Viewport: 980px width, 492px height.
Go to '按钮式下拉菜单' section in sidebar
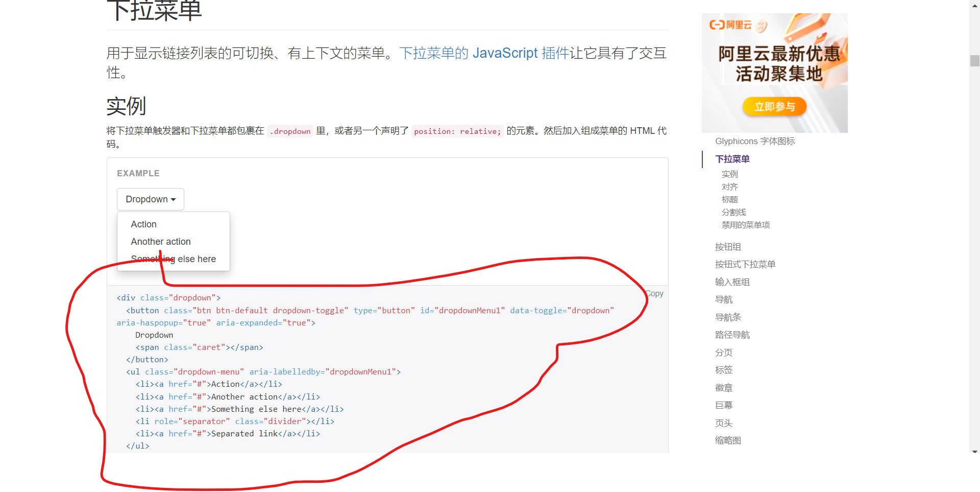[745, 265]
